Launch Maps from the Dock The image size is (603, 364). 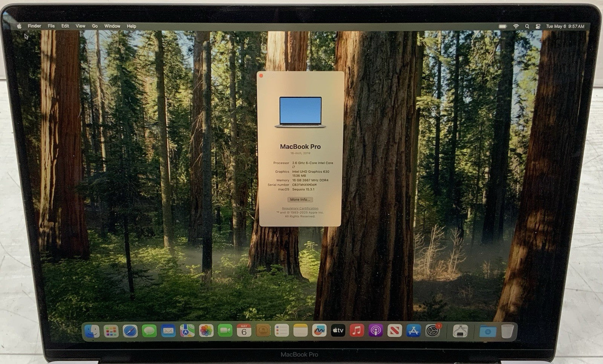tap(187, 331)
